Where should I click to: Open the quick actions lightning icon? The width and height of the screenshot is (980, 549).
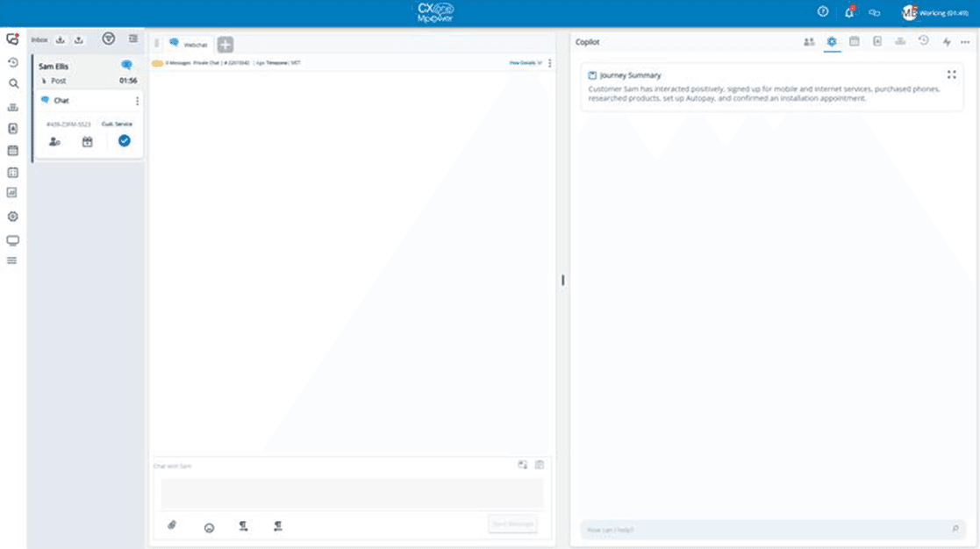click(x=947, y=42)
